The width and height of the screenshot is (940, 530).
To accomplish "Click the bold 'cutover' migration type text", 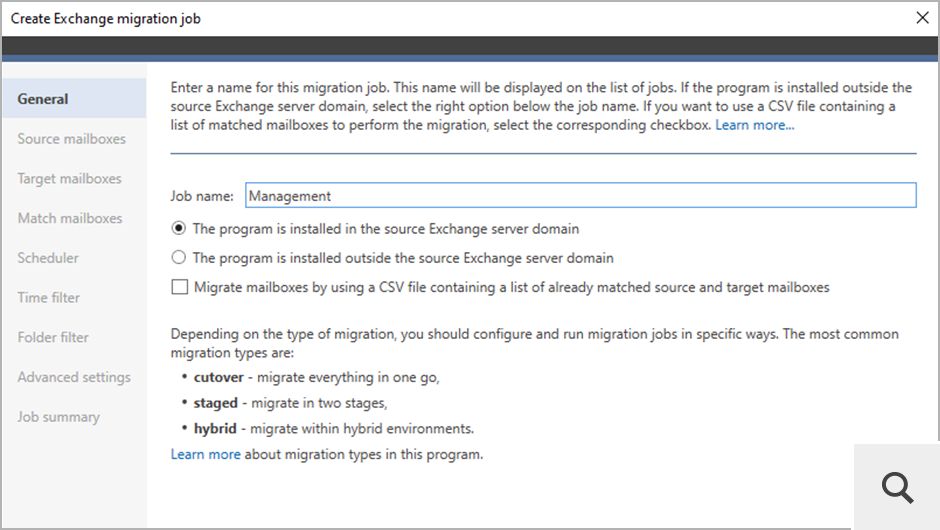I will 218,377.
